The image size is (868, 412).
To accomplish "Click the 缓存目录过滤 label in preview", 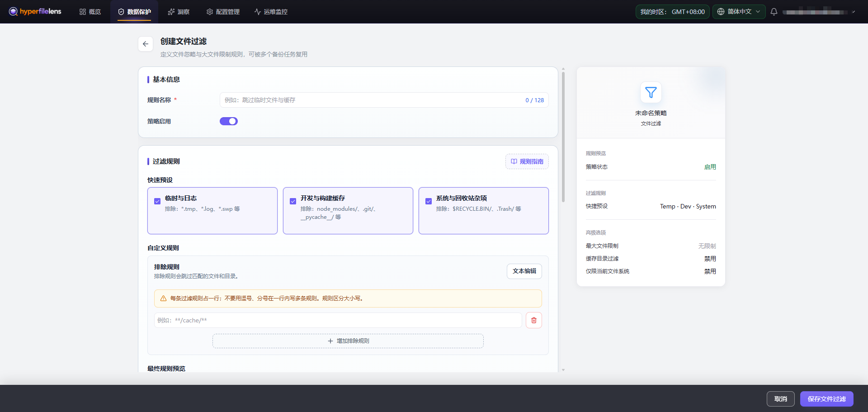I will click(602, 259).
